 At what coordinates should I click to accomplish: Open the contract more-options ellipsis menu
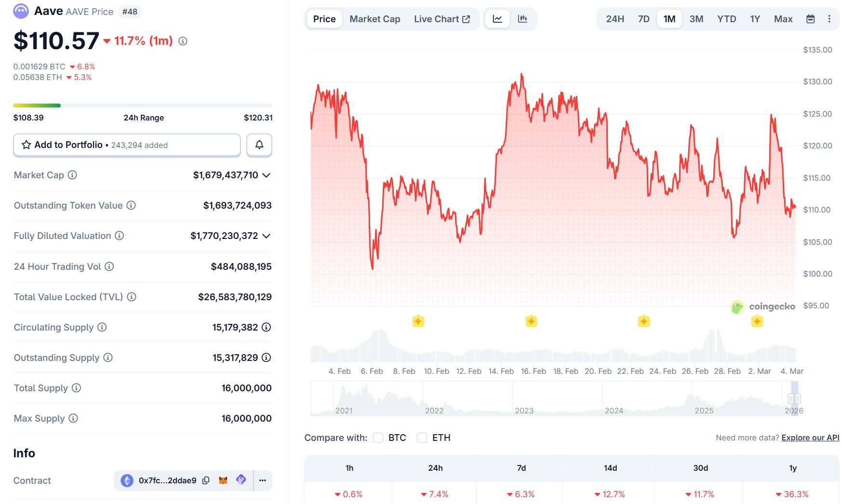click(x=262, y=480)
